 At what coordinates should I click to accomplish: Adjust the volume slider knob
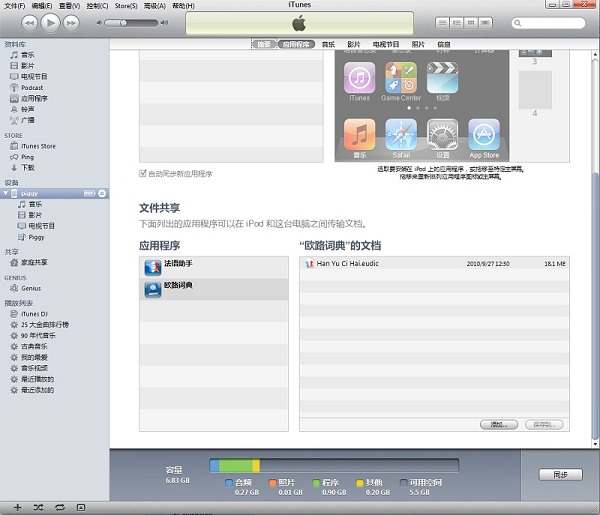click(x=123, y=23)
